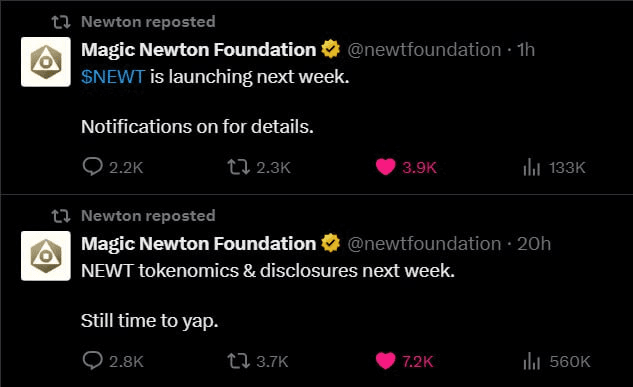
Task: Open view stats showing 560K views
Action: tap(531, 360)
